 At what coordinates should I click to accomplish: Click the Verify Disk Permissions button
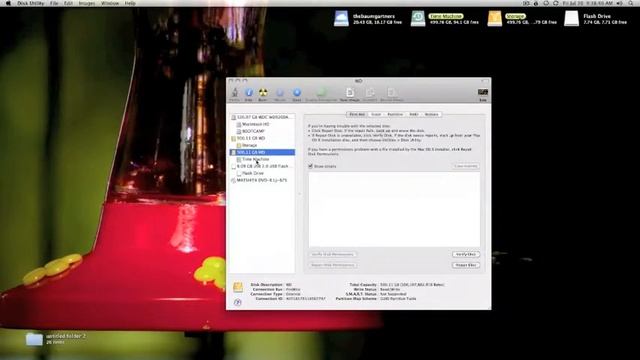click(x=333, y=254)
